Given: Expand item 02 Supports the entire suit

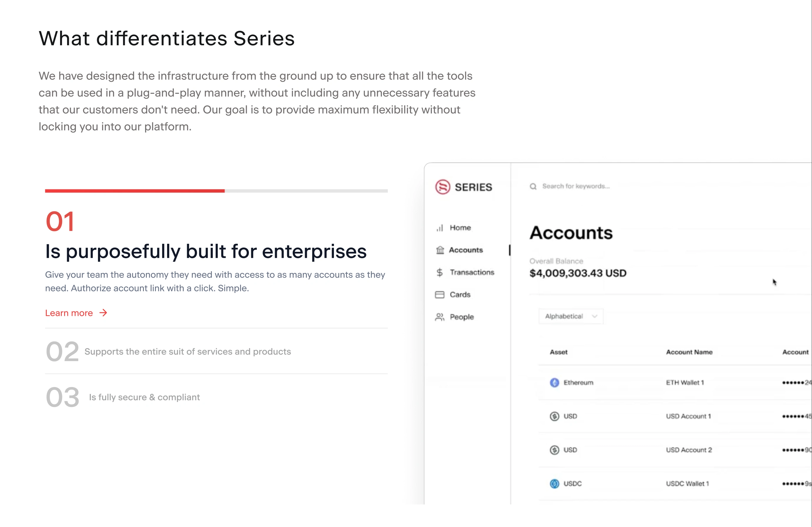Looking at the screenshot, I should coord(188,352).
